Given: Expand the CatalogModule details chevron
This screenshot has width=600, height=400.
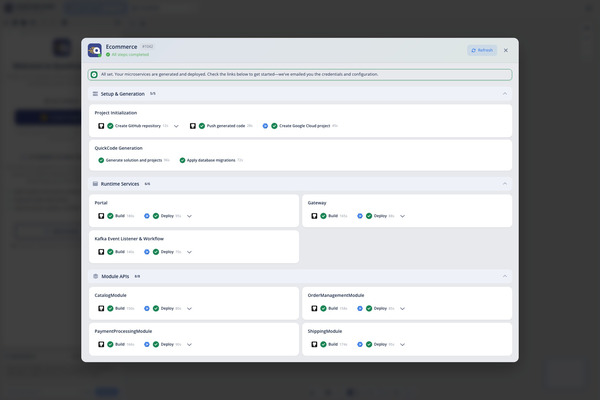Looking at the screenshot, I should [x=189, y=309].
